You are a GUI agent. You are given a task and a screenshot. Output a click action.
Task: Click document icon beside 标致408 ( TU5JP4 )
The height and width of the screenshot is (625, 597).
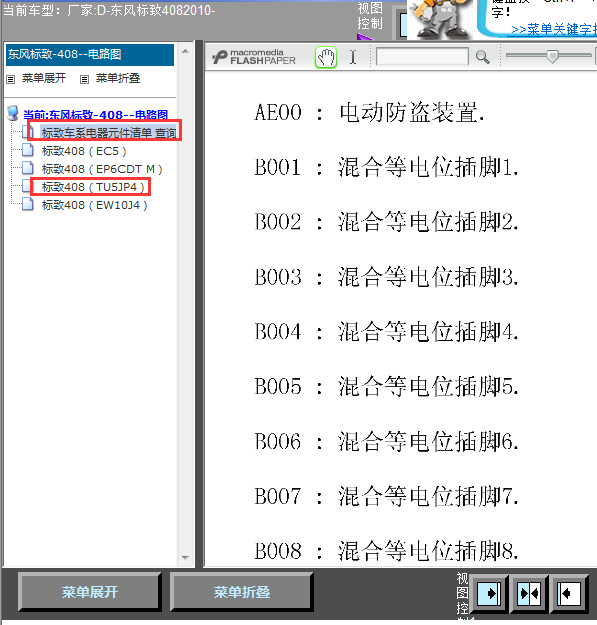pos(26,186)
